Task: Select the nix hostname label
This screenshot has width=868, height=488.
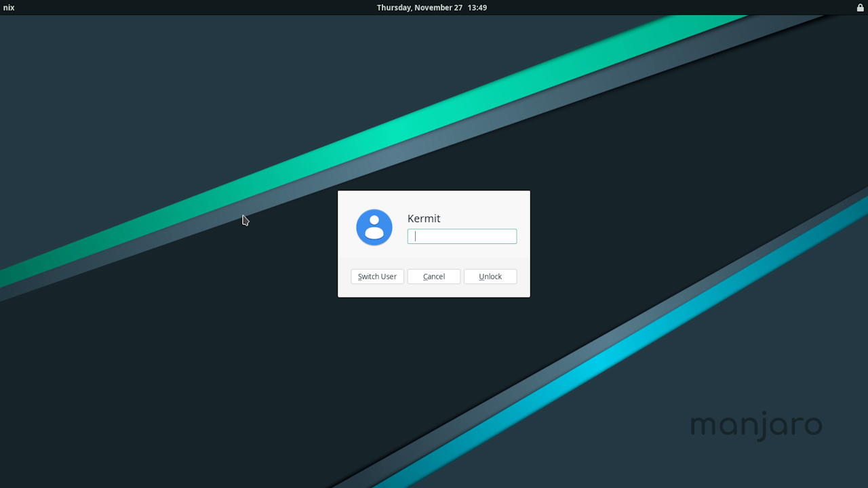Action: [x=9, y=7]
